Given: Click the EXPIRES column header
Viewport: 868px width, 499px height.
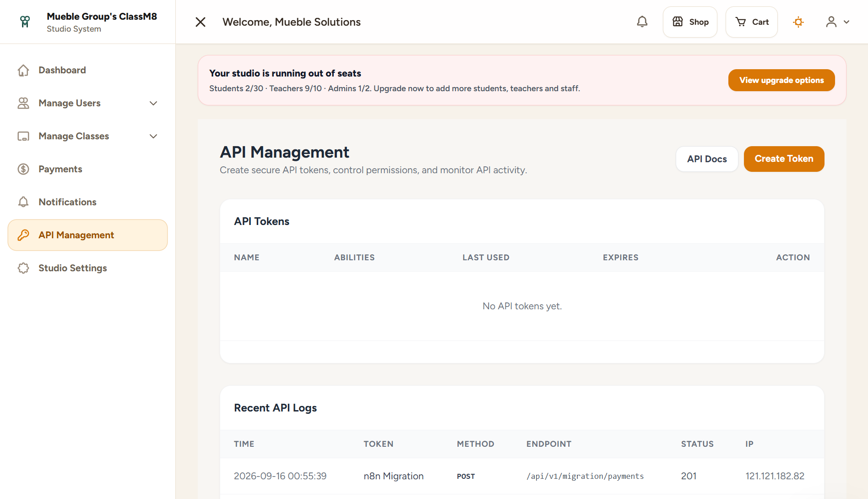Looking at the screenshot, I should tap(620, 258).
